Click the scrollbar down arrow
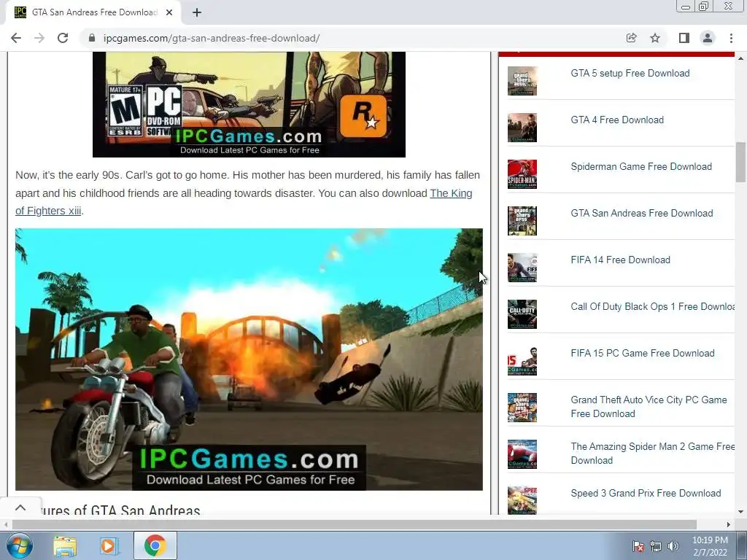Viewport: 747px width, 560px height. 740,511
